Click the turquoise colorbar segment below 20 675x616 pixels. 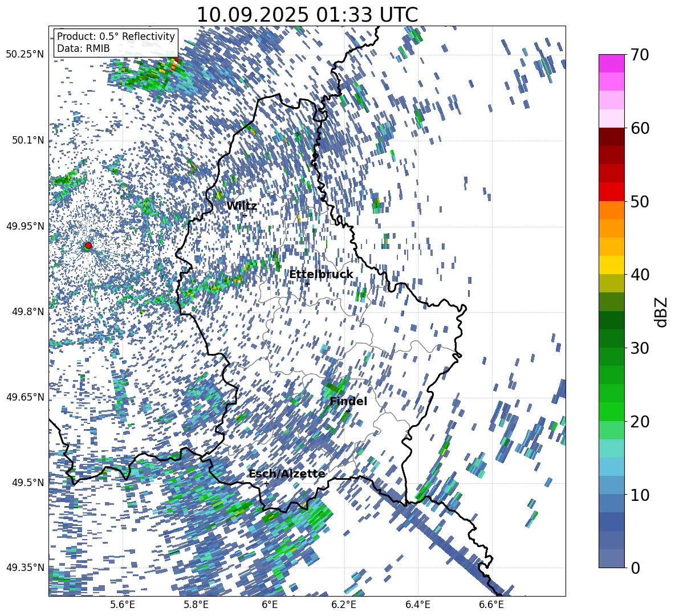tap(611, 448)
